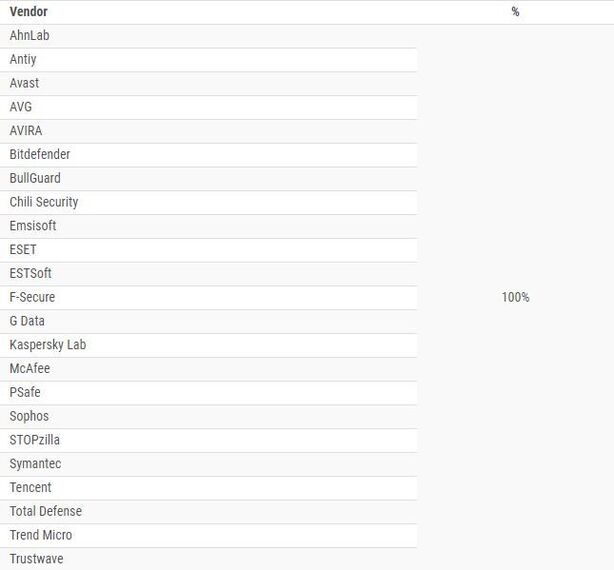614x570 pixels.
Task: Choose the Sophos entry
Action: click(29, 416)
